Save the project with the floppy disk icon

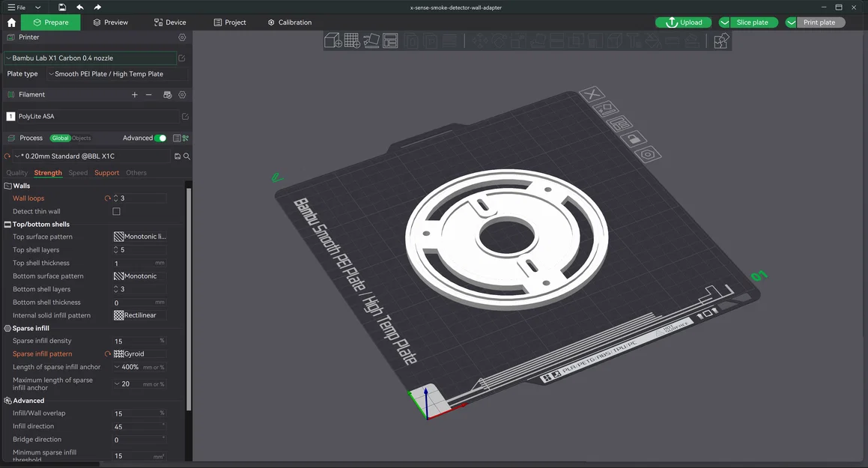tap(62, 7)
